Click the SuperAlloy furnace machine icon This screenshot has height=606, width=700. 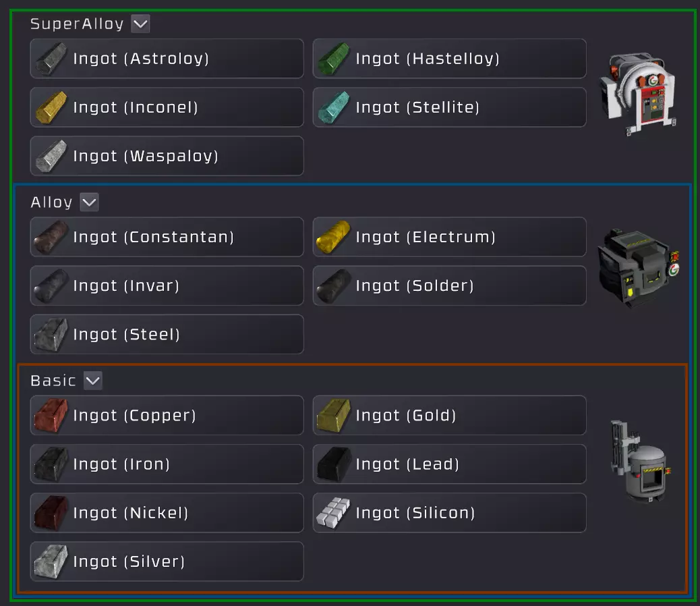639,94
